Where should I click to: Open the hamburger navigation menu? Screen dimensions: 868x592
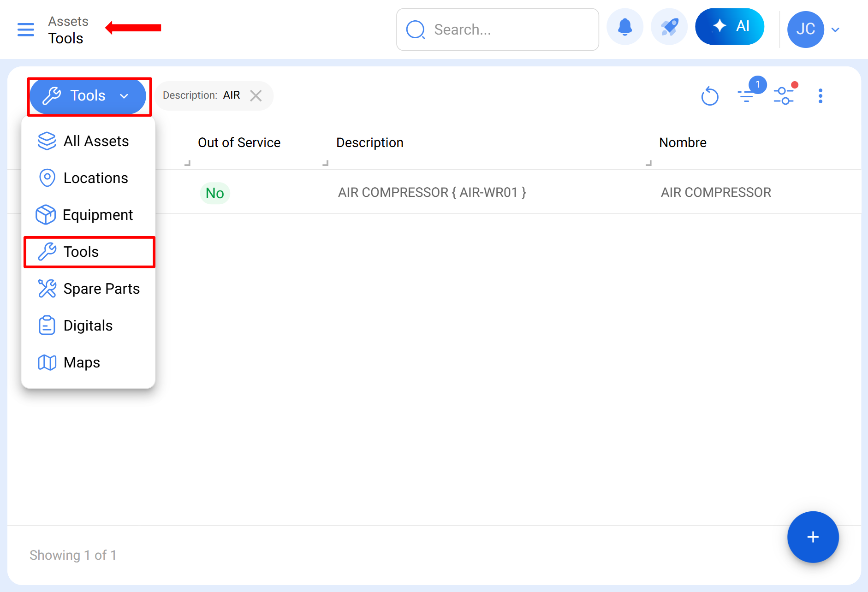tap(26, 30)
